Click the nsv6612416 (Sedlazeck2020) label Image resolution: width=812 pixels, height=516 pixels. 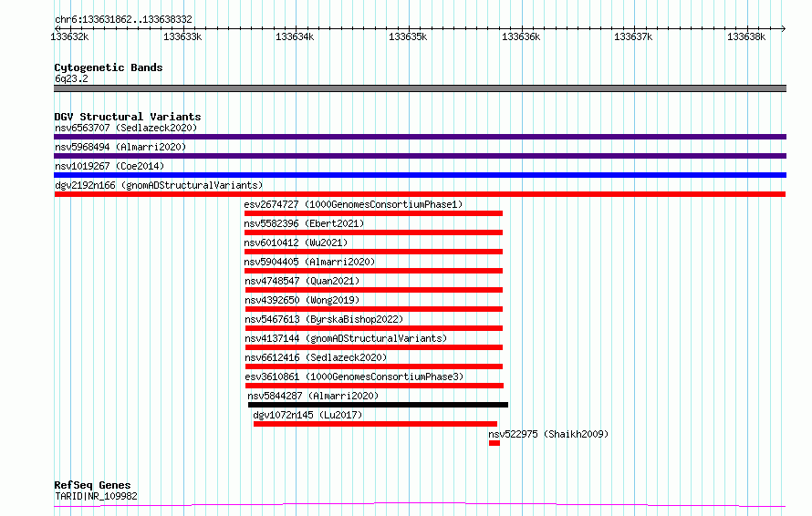coord(316,357)
